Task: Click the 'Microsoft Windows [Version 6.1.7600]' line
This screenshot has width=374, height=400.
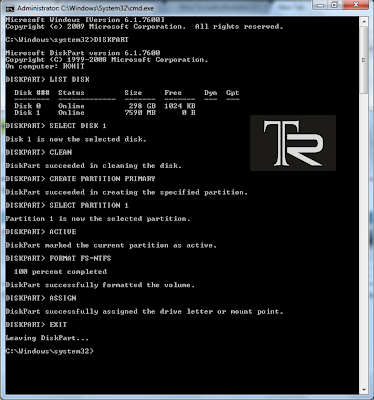Action: point(85,20)
